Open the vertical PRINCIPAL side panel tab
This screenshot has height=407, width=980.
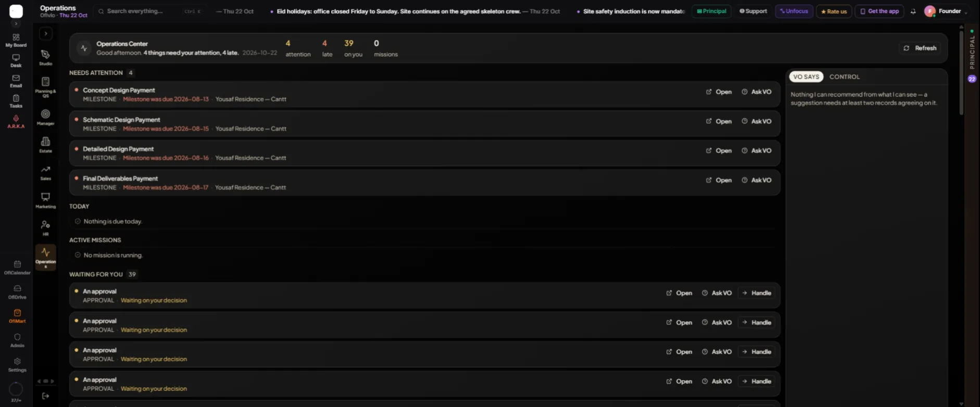pos(972,52)
